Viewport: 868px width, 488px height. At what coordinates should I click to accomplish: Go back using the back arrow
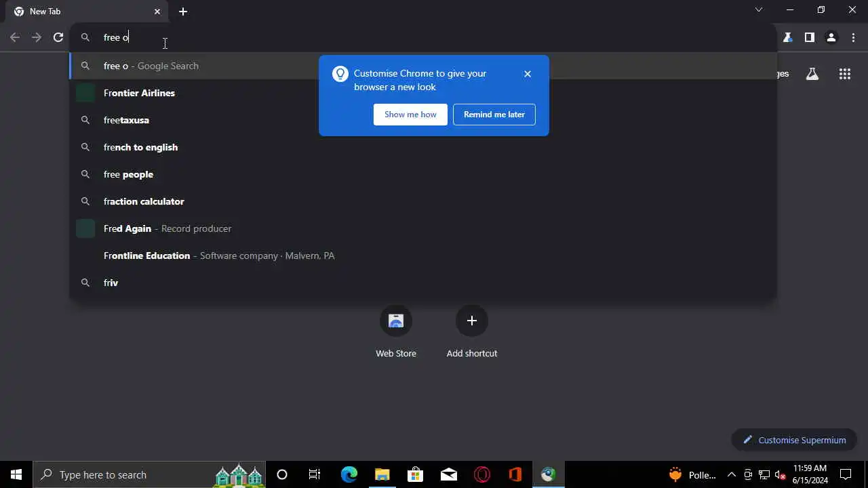[15, 37]
